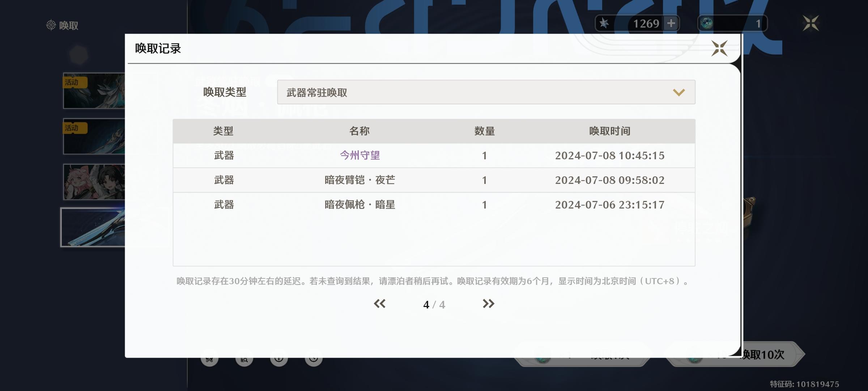Select the highlighted weapon banner thumbnail

coord(93,228)
